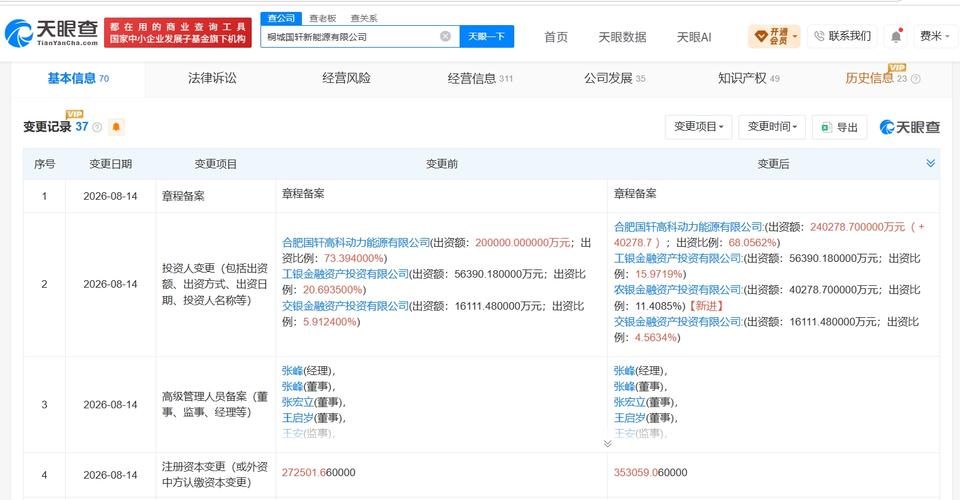The image size is (960, 500).
Task: Open 张宏立(董事) link in 变更后 column
Action: click(630, 402)
